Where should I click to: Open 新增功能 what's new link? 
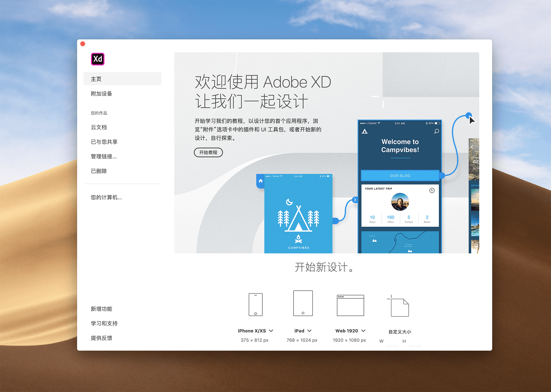(102, 309)
